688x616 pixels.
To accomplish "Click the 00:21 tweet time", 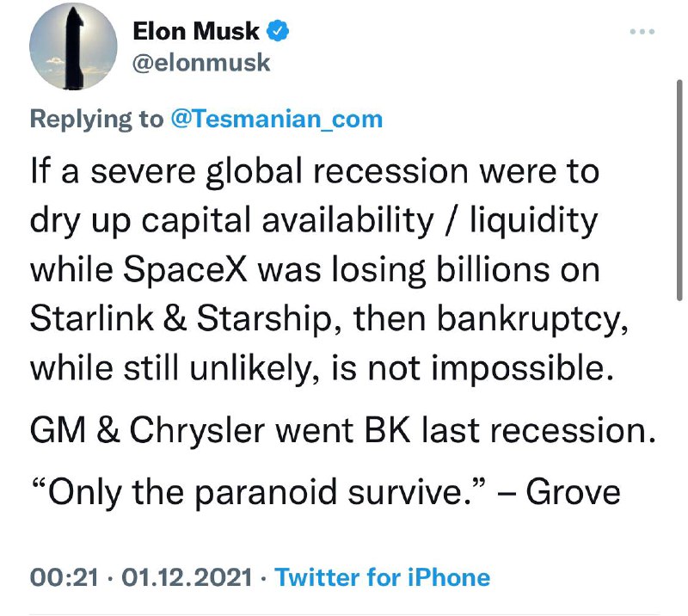I will pyautogui.click(x=64, y=577).
